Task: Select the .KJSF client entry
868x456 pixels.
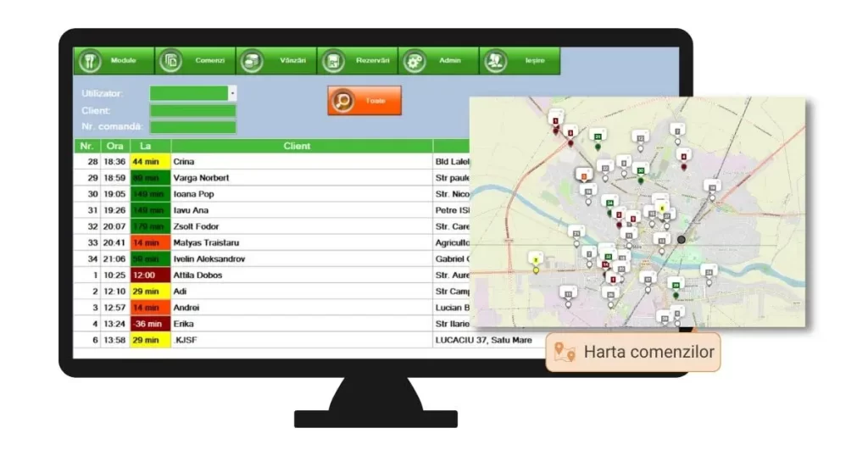Action: point(185,340)
